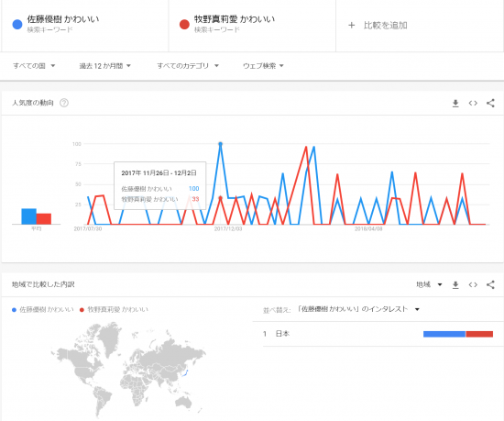Expand the すべてのカテゴリ category dropdown
Screen dimensions: 504x421
click(188, 66)
